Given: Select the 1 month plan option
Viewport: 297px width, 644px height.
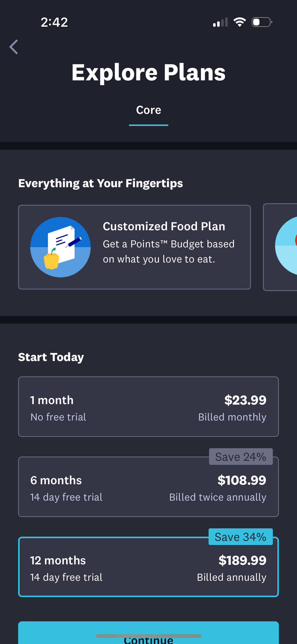Looking at the screenshot, I should tap(148, 407).
